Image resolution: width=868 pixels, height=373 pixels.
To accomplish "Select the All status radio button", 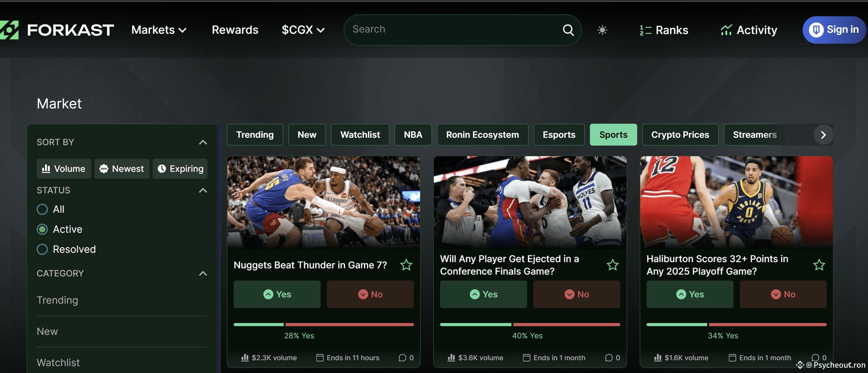I will pos(42,209).
